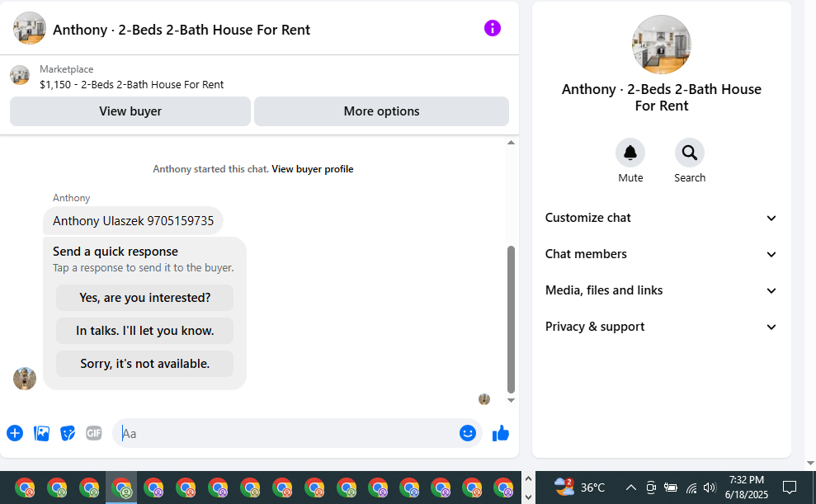
Task: Click the large listing photo in side panel
Action: pos(662,45)
